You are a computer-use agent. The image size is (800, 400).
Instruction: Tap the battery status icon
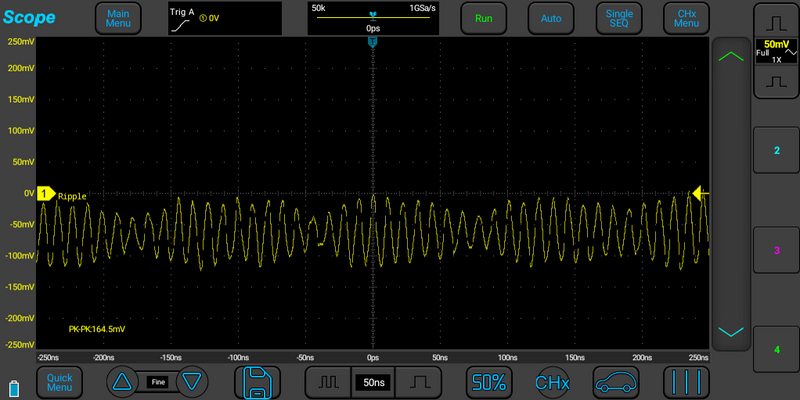point(14,389)
